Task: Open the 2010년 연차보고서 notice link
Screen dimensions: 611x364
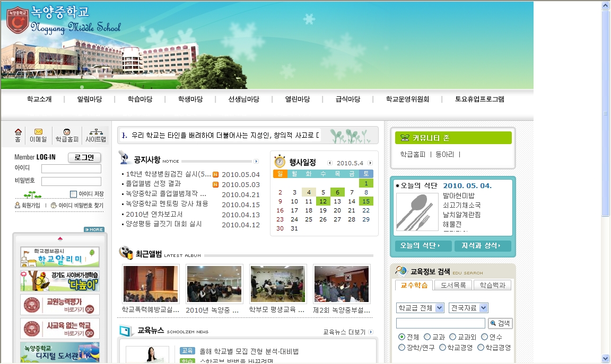Action: [x=154, y=215]
